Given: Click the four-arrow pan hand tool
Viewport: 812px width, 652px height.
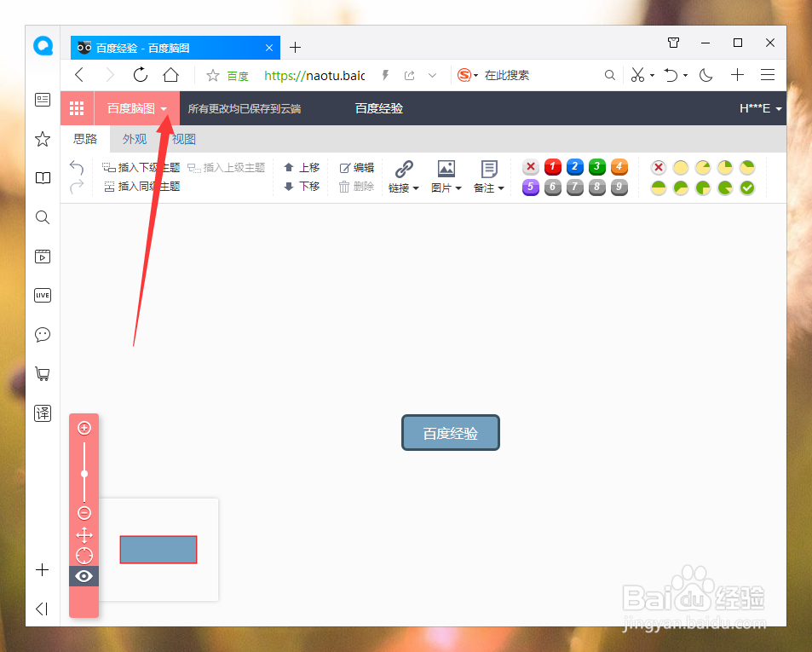Looking at the screenshot, I should pos(84,535).
